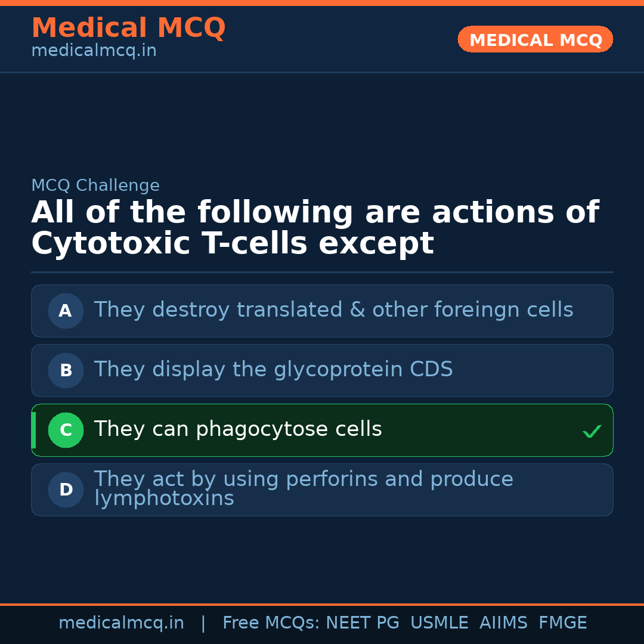Click the letter D circle icon
Image resolution: width=644 pixels, height=644 pixels.
(66, 490)
